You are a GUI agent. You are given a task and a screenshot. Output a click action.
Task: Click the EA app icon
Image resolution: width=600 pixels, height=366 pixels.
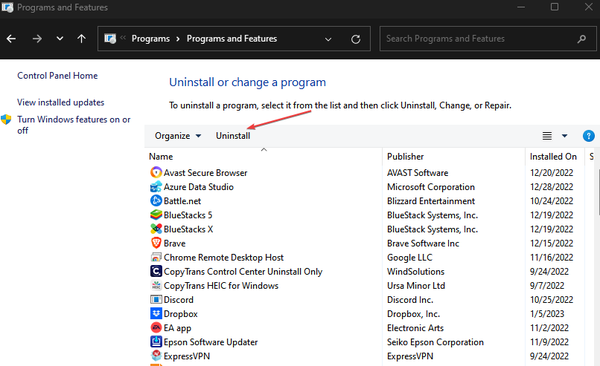click(156, 328)
